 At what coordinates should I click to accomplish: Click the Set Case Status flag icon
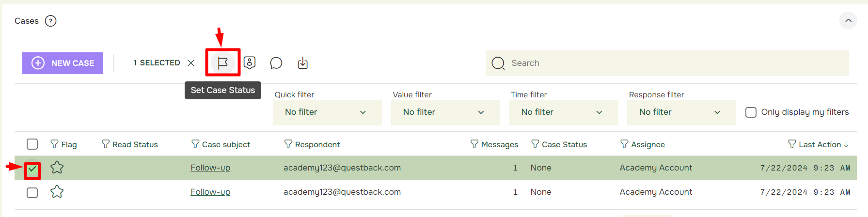pyautogui.click(x=223, y=63)
